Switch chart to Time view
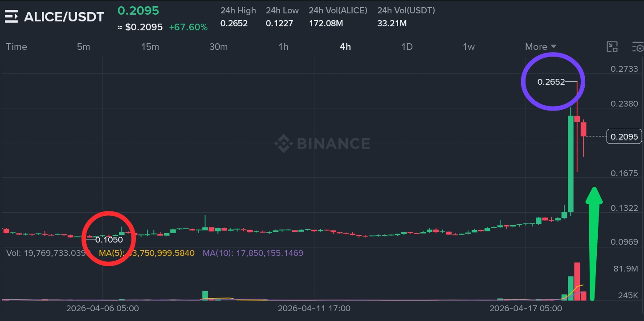The width and height of the screenshot is (644, 321). (16, 47)
